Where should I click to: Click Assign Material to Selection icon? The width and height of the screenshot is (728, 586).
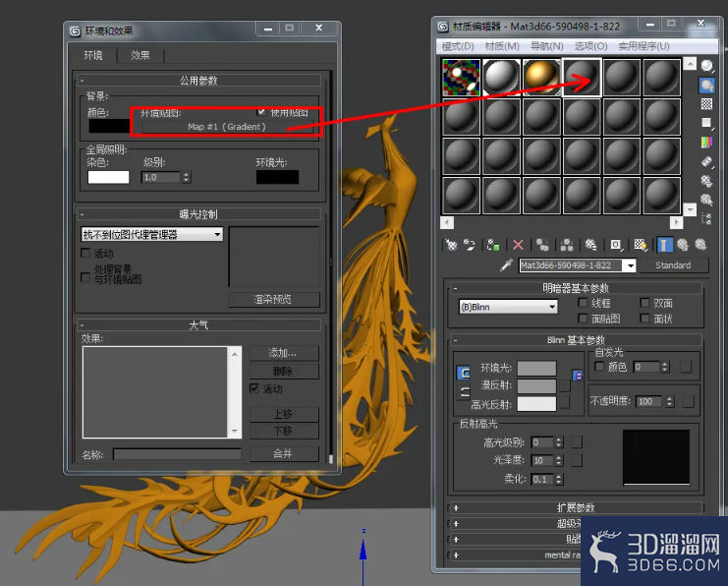[493, 245]
